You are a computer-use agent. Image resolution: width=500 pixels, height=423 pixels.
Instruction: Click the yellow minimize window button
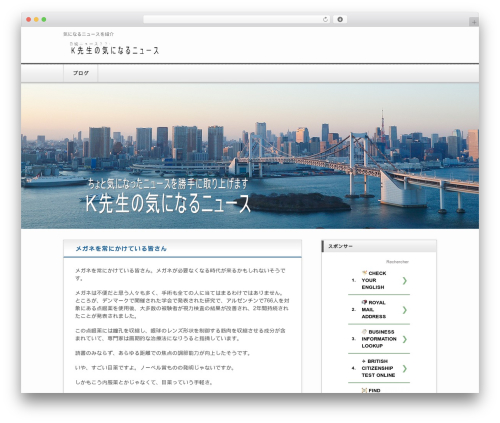point(36,19)
